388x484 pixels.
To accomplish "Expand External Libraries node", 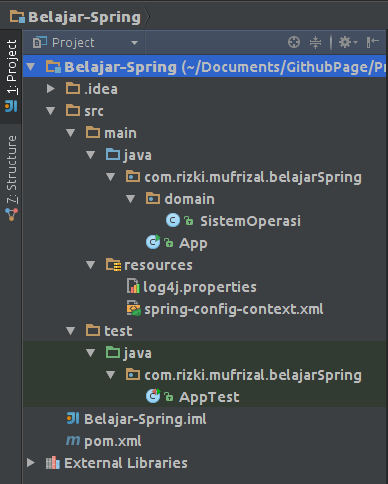I will click(31, 463).
